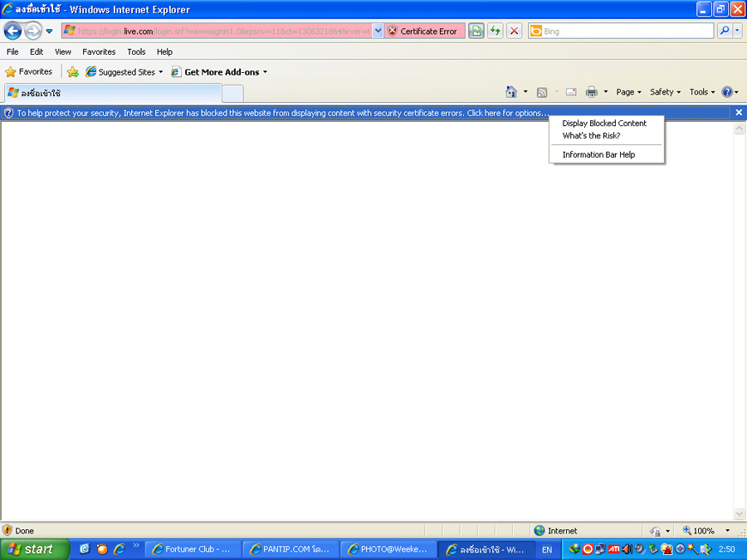Viewport: 747px width, 560px height.
Task: Click the Certificate Error badge
Action: (422, 31)
